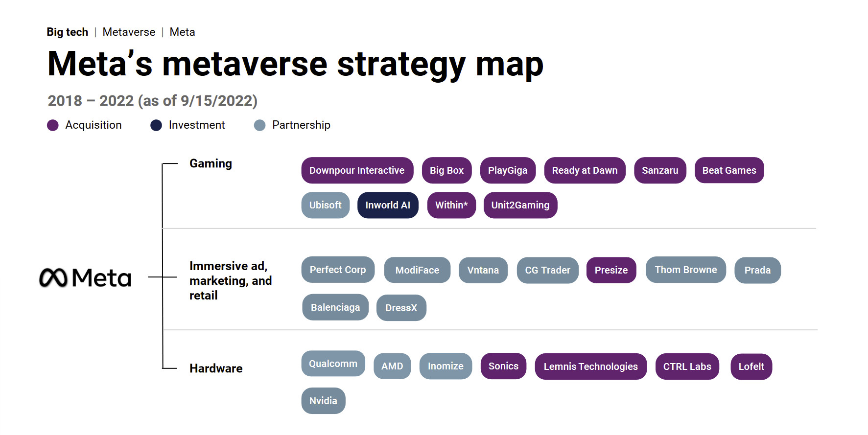Open the Balenciaga partnership pill
This screenshot has height=435, width=868.
[335, 307]
